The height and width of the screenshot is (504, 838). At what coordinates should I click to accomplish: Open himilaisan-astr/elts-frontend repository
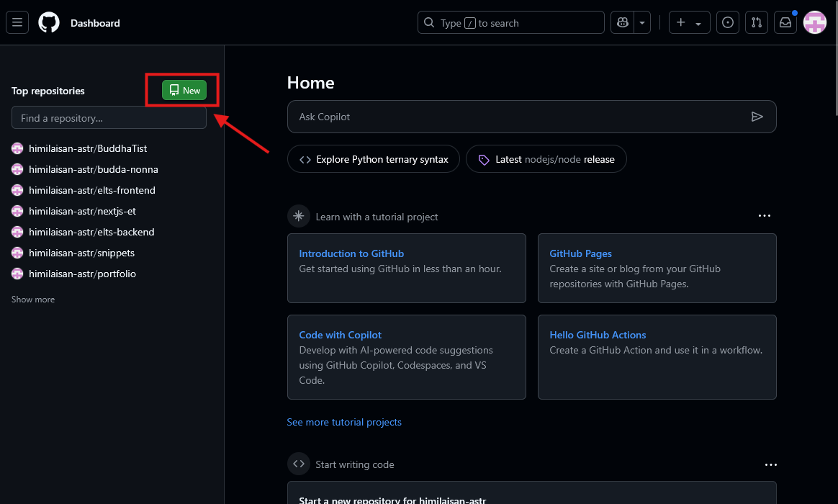point(92,190)
